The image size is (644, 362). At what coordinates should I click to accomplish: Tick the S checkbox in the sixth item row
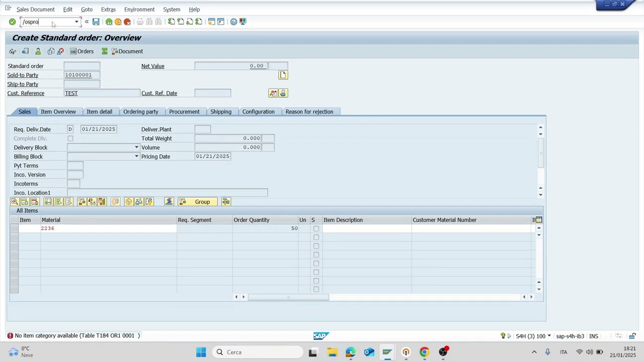pyautogui.click(x=316, y=272)
